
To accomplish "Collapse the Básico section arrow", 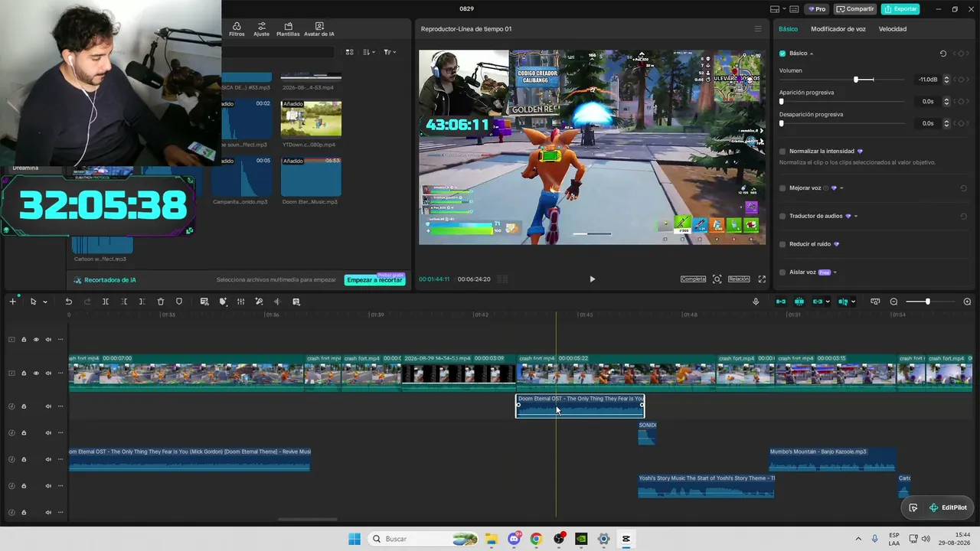I will pyautogui.click(x=812, y=54).
